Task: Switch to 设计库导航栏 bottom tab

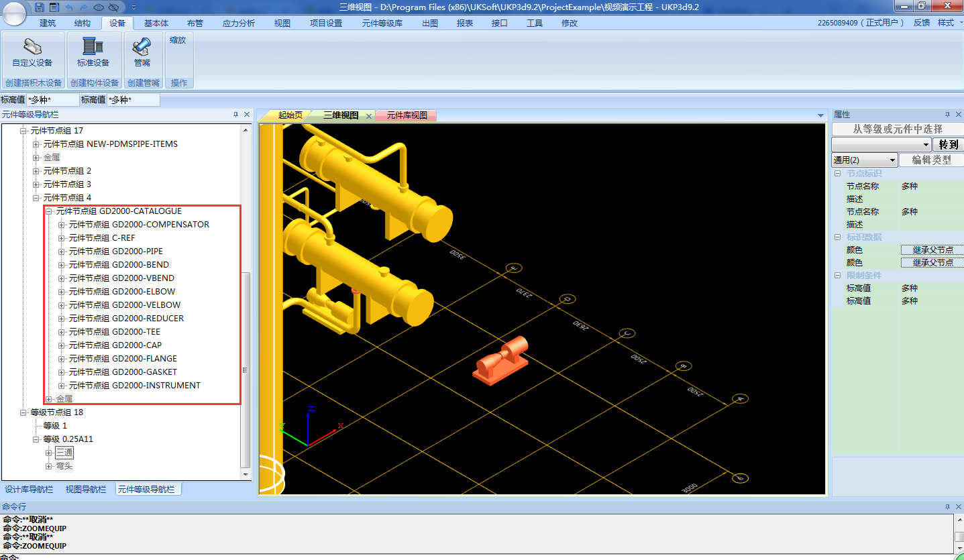Action: [x=29, y=490]
